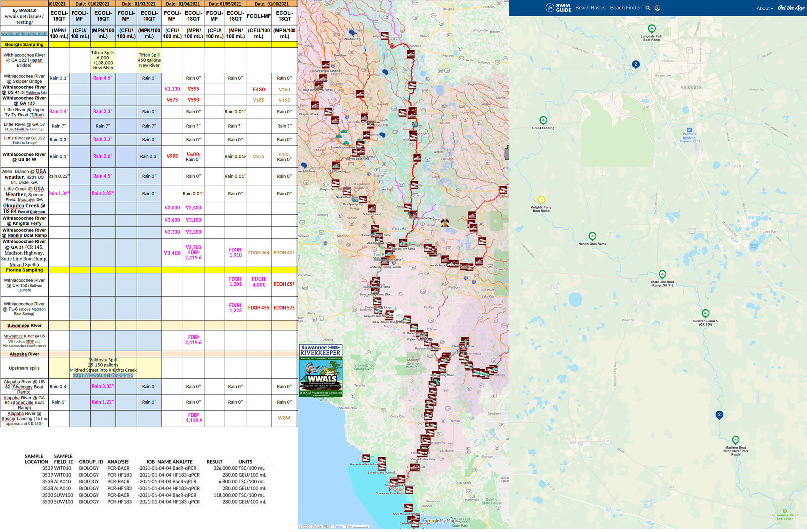807x532 pixels.
Task: Select the V995 cell
Action: point(172,156)
